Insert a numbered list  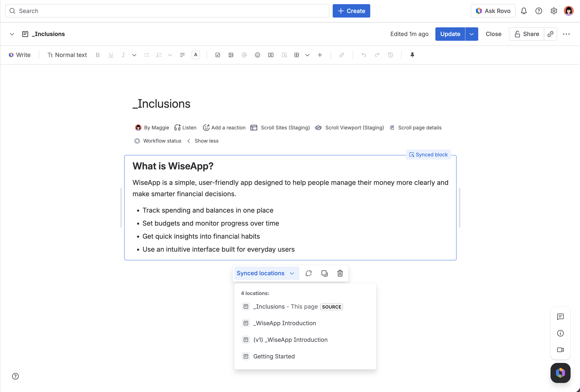pos(159,55)
